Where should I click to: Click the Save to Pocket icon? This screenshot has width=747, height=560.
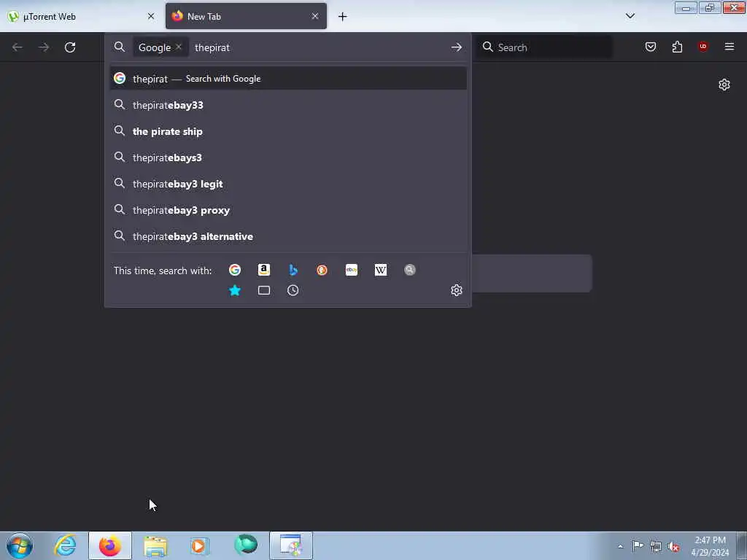click(x=650, y=47)
